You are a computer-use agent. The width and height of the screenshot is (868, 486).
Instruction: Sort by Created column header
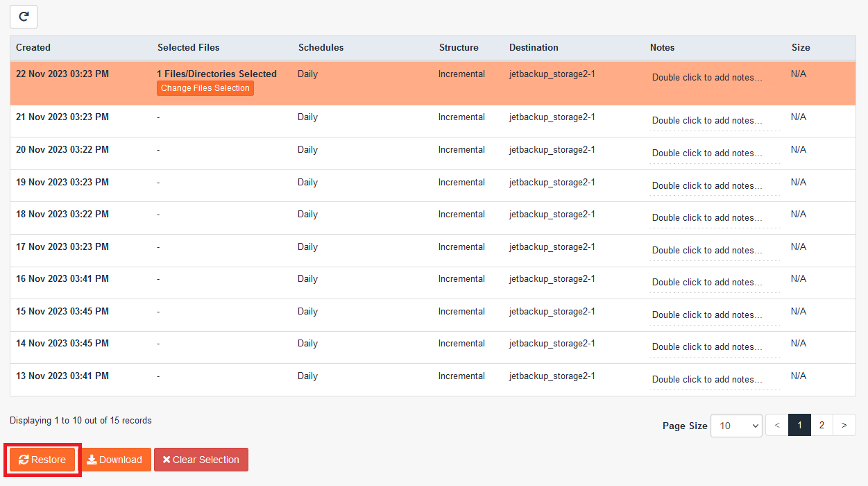33,48
